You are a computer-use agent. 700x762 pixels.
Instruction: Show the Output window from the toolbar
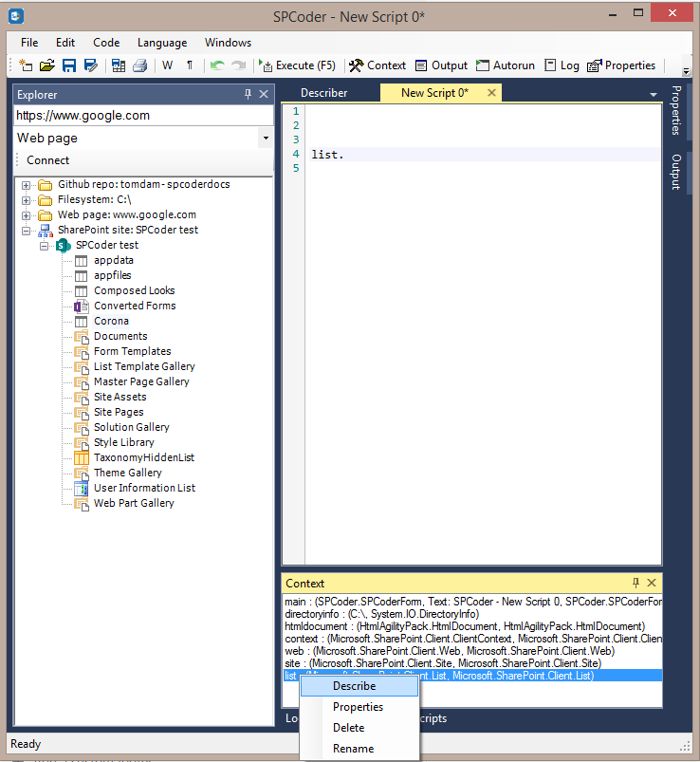(441, 65)
